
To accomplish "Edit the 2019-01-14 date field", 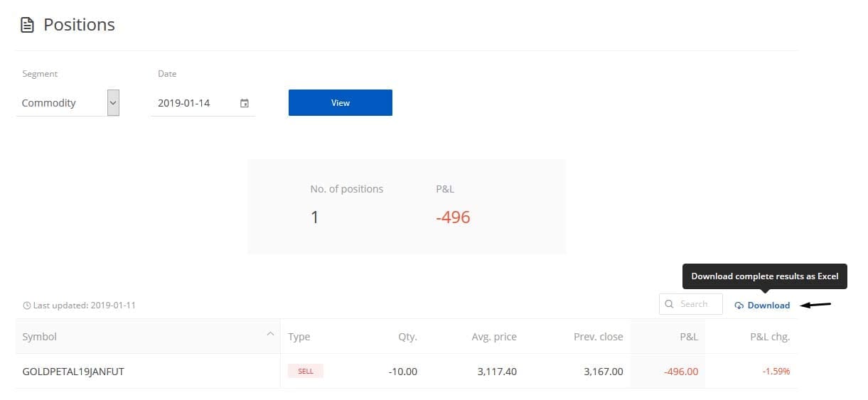I will pos(203,103).
